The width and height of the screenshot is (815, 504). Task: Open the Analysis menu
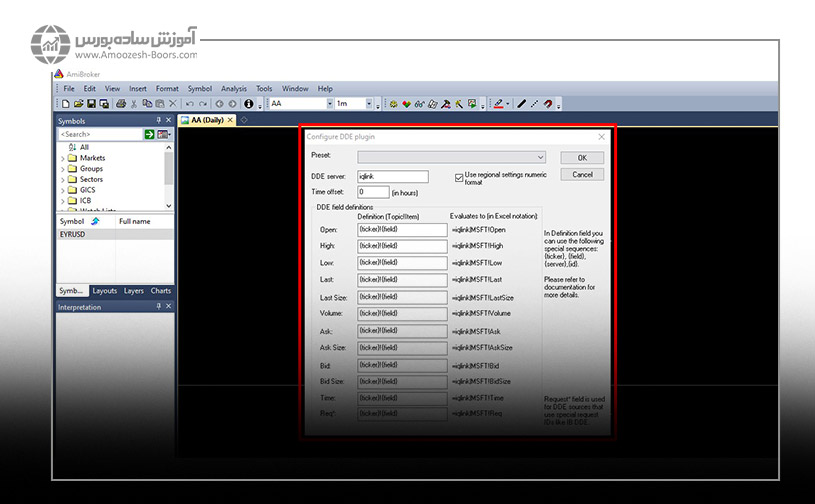click(x=233, y=89)
